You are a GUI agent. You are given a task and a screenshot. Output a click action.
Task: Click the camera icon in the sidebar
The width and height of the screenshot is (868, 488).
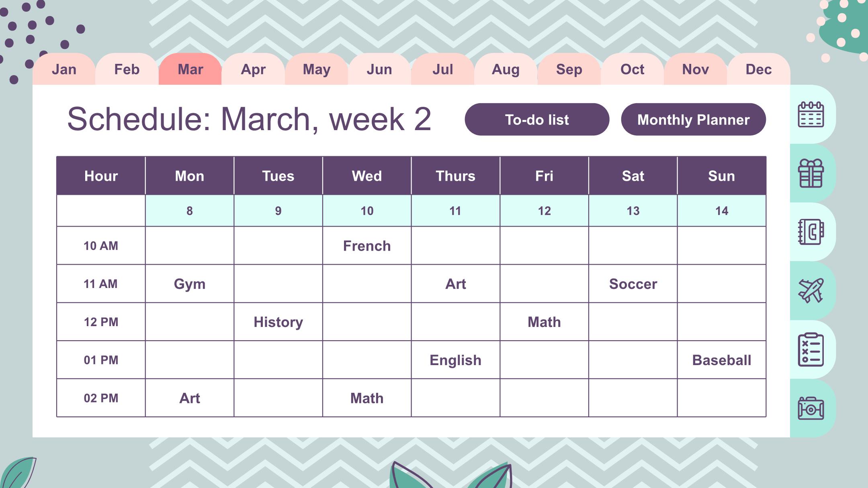[811, 408]
